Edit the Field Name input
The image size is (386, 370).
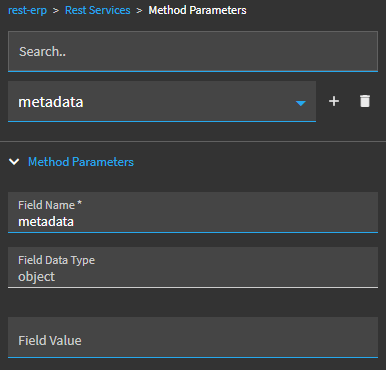click(193, 212)
